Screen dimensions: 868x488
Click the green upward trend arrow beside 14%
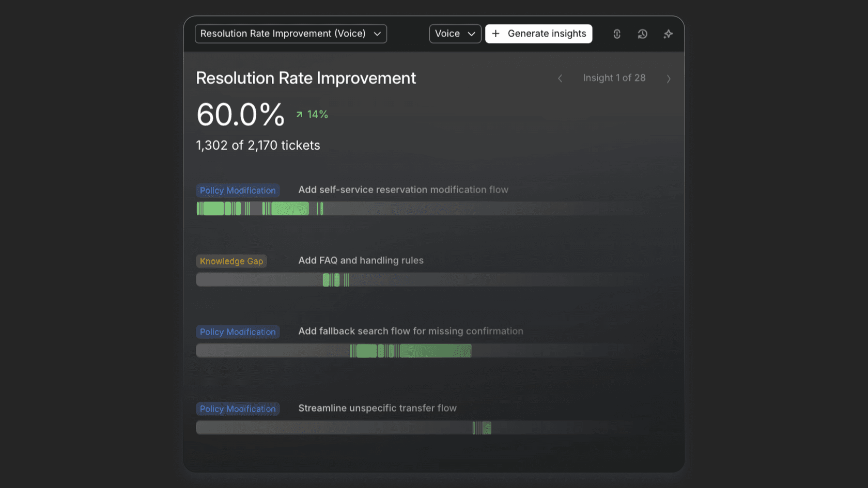[x=299, y=114]
